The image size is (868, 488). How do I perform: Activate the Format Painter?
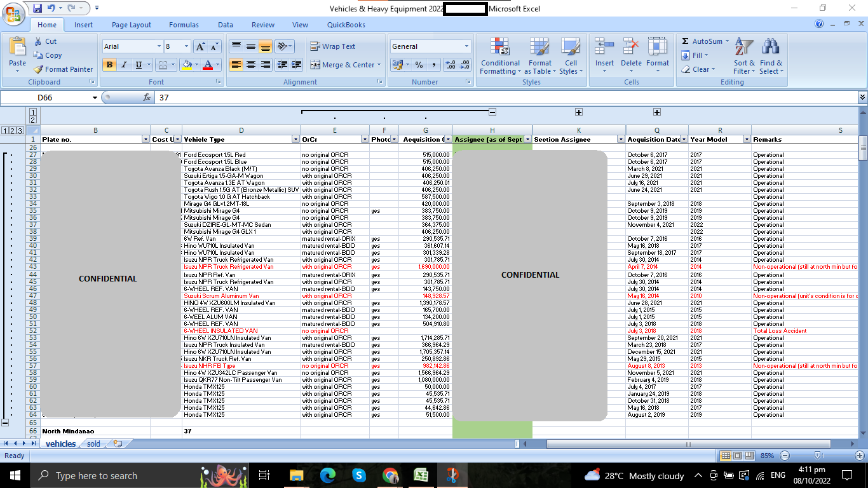(64, 69)
